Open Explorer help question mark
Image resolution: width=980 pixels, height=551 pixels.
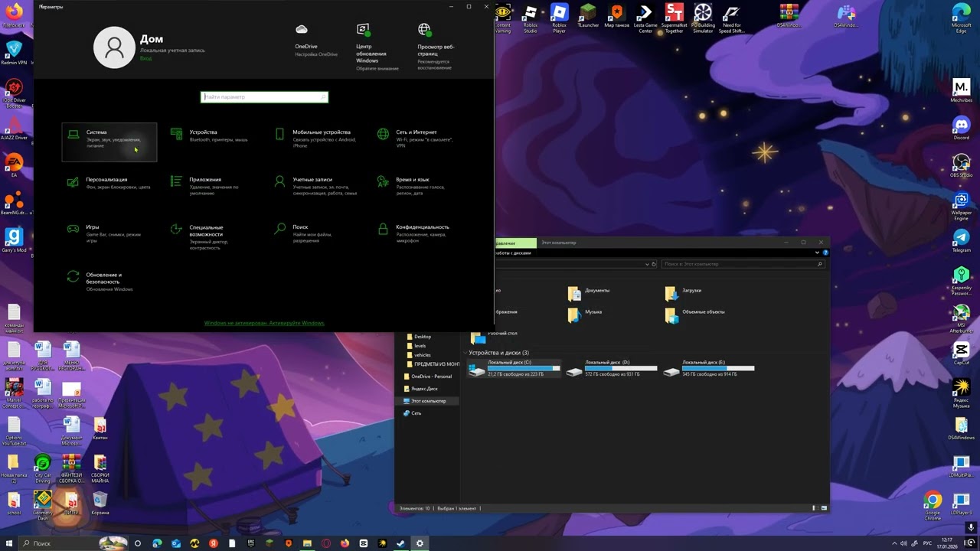point(825,253)
